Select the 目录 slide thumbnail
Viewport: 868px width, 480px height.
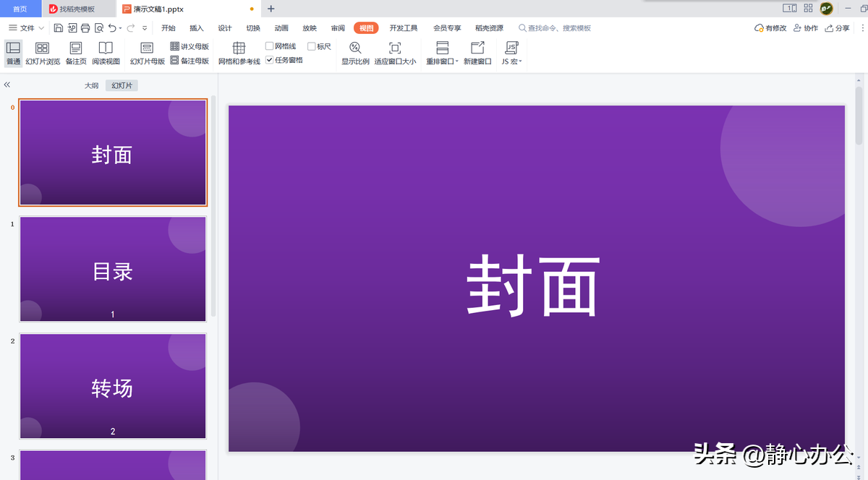click(113, 269)
